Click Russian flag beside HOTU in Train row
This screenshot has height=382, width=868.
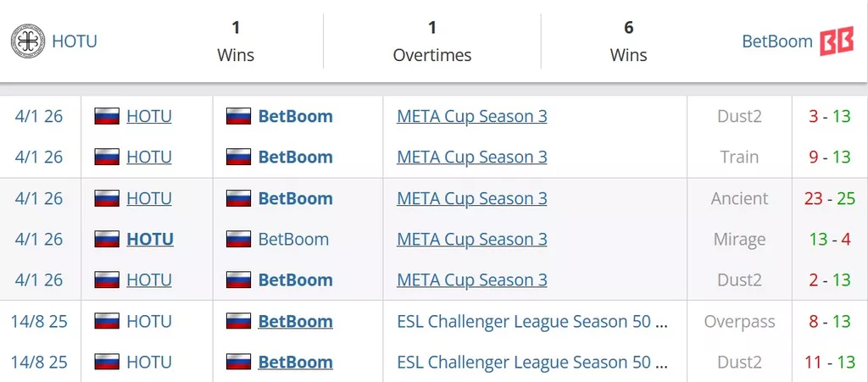(107, 158)
